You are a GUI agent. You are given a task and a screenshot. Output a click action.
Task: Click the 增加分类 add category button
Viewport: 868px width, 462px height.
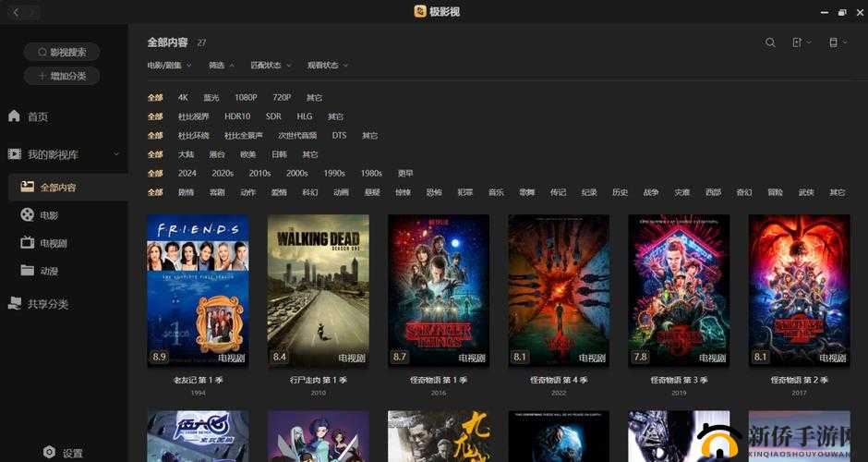[x=62, y=76]
